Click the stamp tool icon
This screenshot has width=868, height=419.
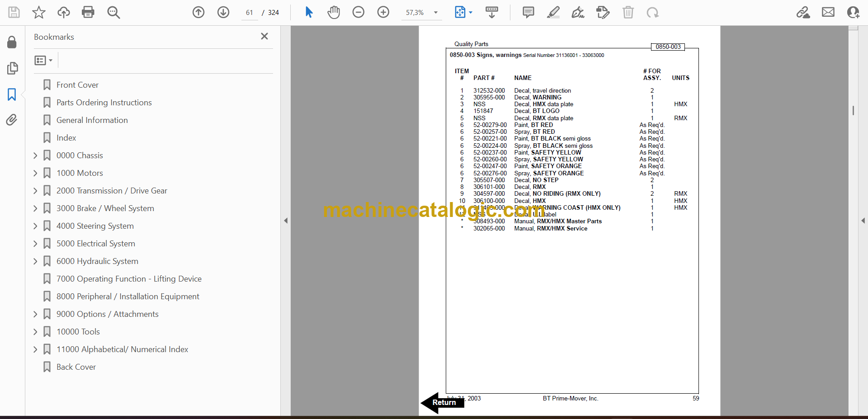point(603,12)
